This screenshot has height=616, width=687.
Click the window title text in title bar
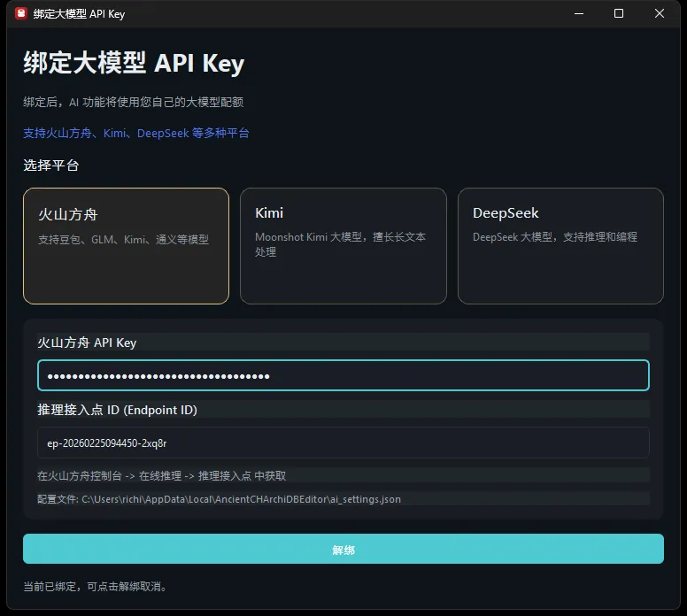pyautogui.click(x=78, y=13)
